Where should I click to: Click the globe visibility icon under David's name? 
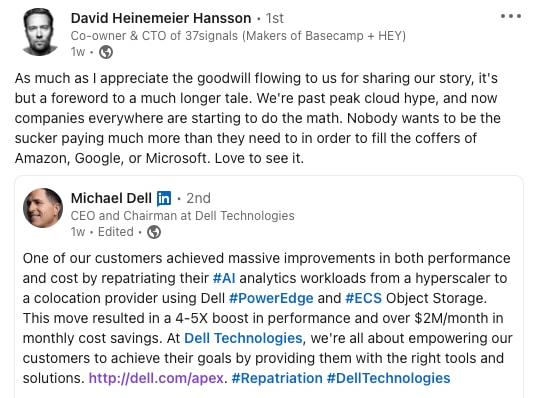[106, 52]
